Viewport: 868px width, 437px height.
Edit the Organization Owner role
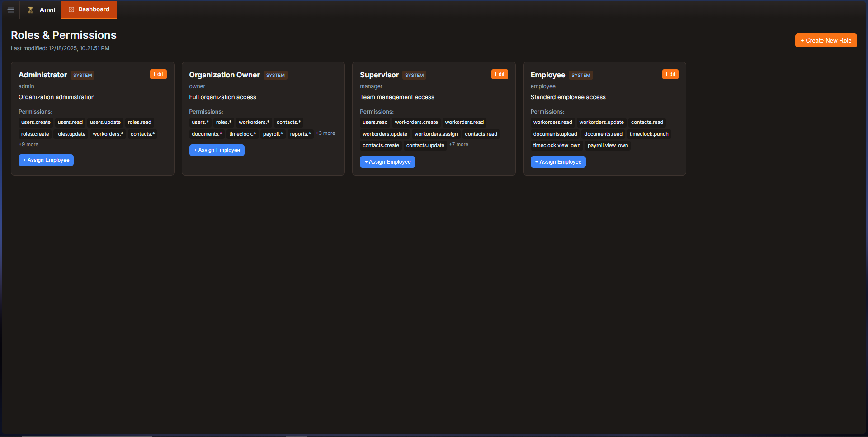[329, 74]
